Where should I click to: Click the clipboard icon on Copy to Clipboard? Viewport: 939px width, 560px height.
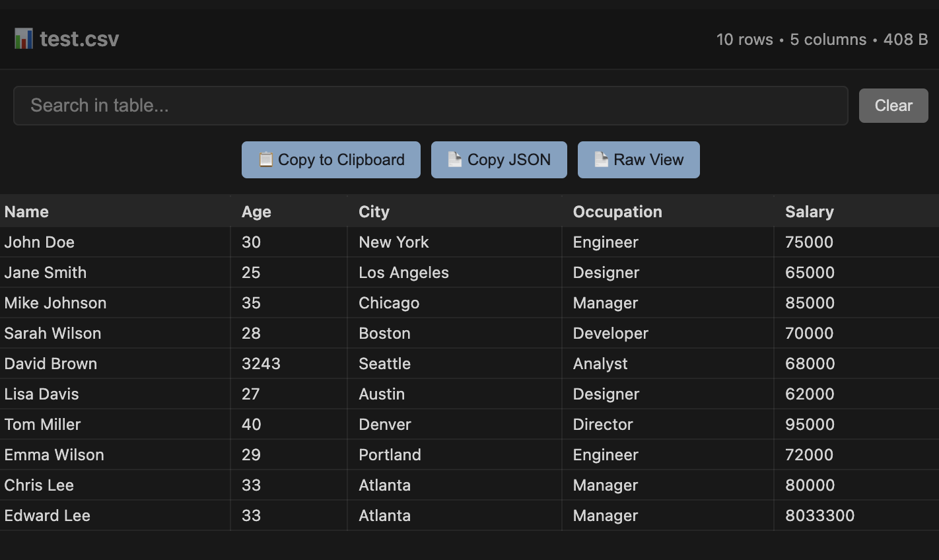click(x=265, y=160)
